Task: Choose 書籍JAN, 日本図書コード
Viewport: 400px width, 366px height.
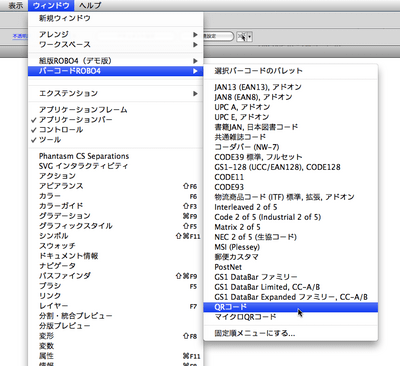Action: pos(291,127)
